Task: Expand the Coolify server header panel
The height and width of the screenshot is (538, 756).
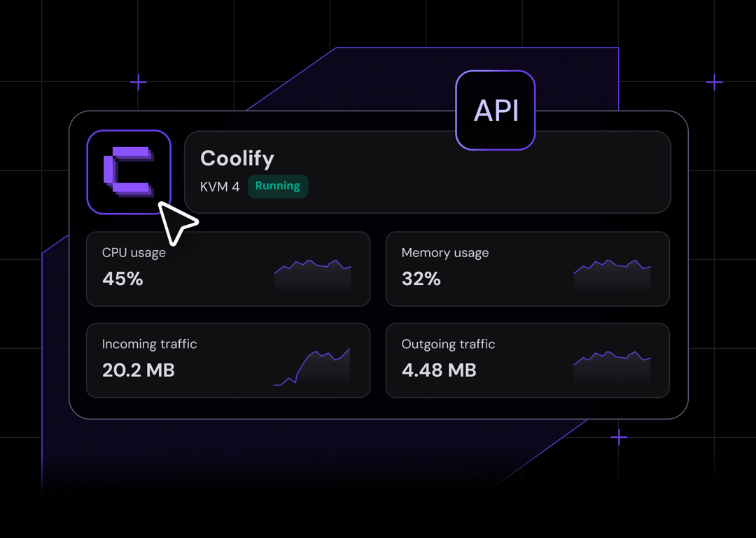Action: pos(428,172)
